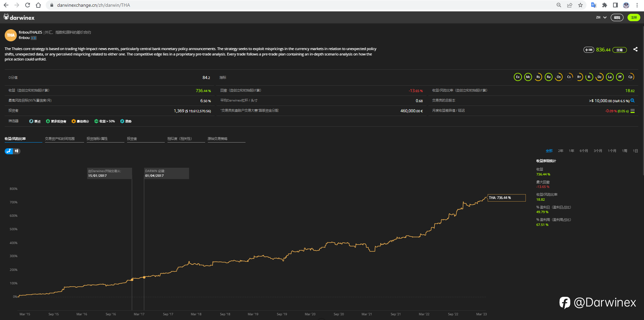Switch chart to candlestick view toggle
The image size is (644, 320).
pyautogui.click(x=16, y=151)
